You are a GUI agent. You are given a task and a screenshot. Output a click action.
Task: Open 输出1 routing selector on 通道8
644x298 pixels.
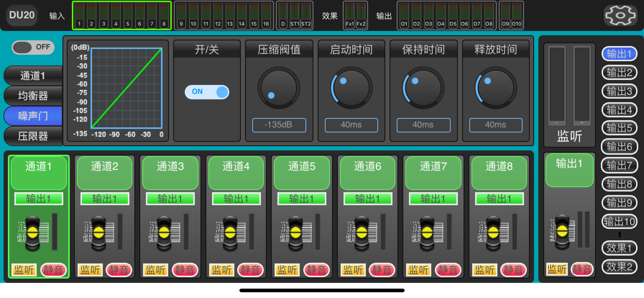499,199
